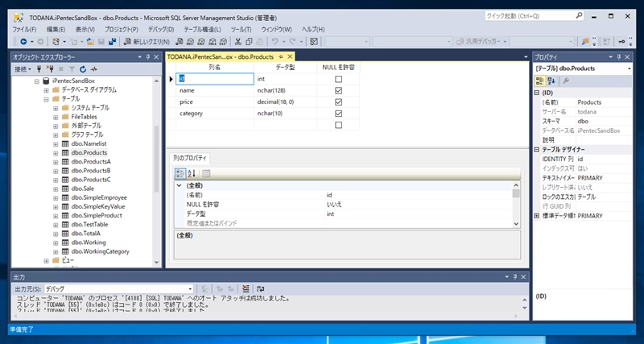Screen dimensions: 644x344
Task: Expand the システム テーブル folder
Action: click(x=56, y=108)
